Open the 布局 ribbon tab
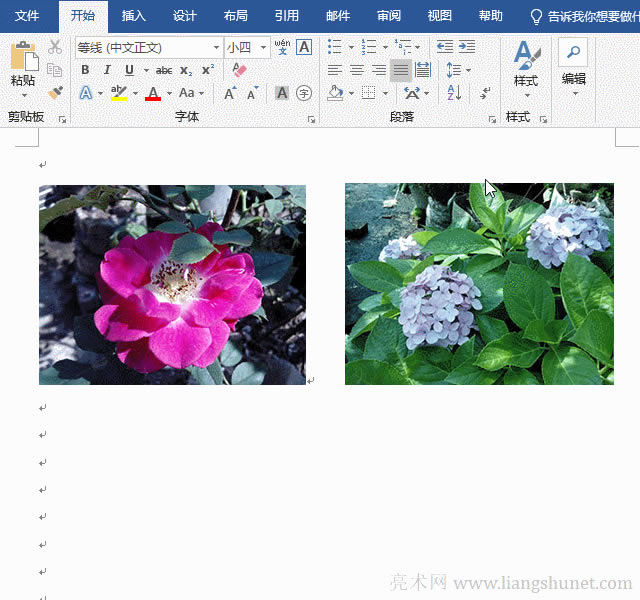The height and width of the screenshot is (600, 640). (235, 16)
